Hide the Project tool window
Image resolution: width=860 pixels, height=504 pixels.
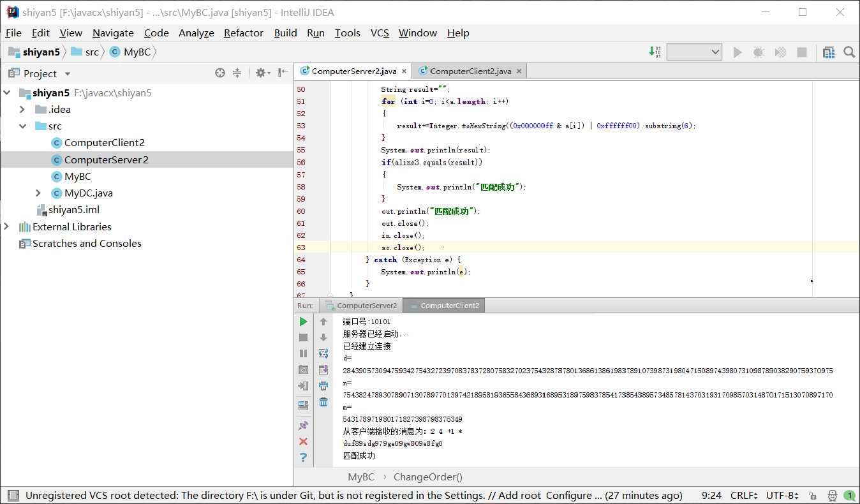[x=283, y=73]
